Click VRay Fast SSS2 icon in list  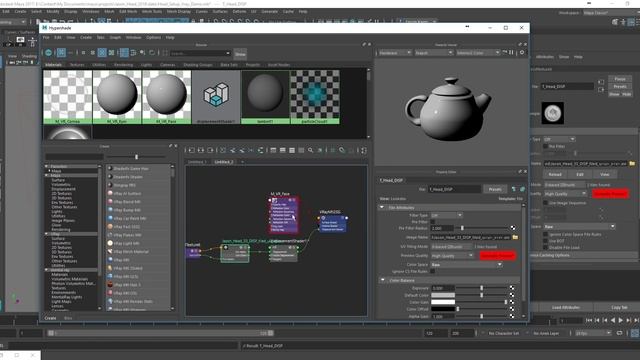[x=110, y=226]
